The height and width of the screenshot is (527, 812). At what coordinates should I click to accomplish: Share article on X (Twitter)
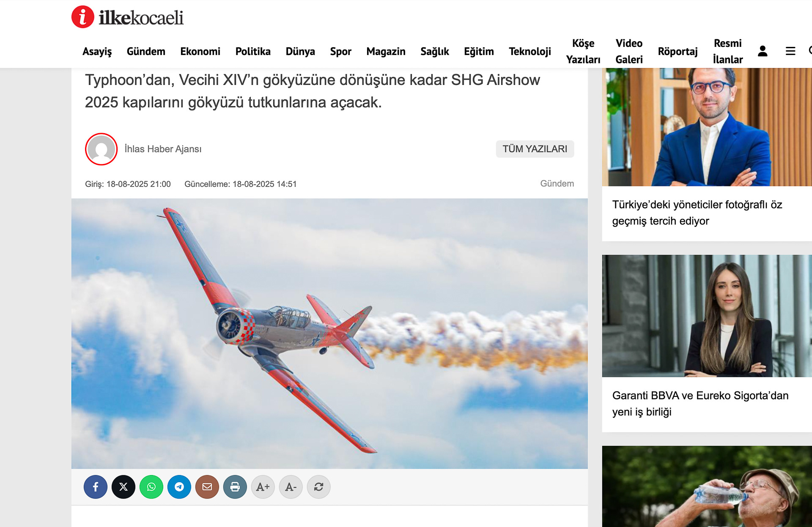point(123,487)
